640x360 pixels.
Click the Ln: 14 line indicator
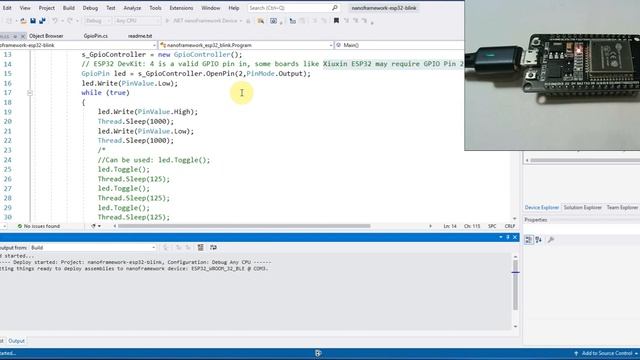point(450,226)
